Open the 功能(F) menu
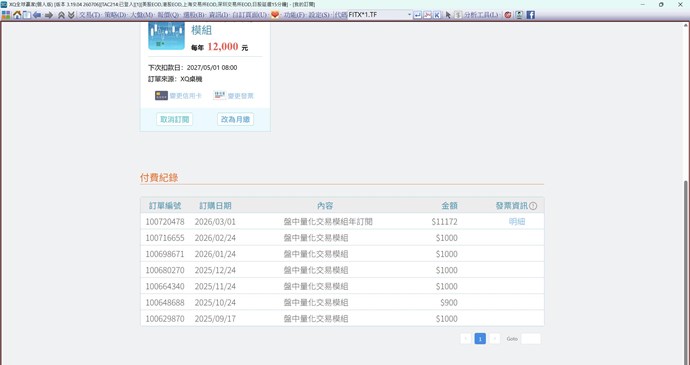The image size is (690, 365). 294,15
